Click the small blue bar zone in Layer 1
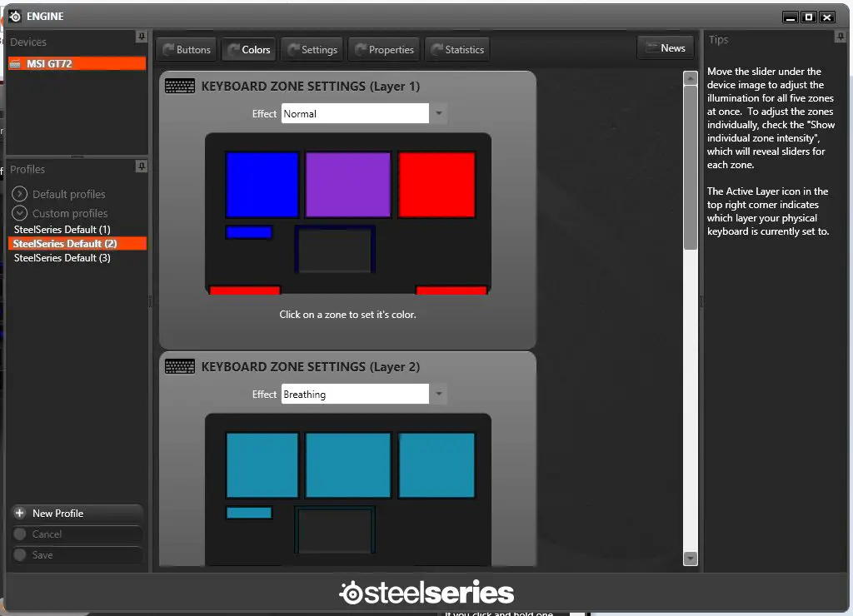This screenshot has height=616, width=853. click(249, 232)
